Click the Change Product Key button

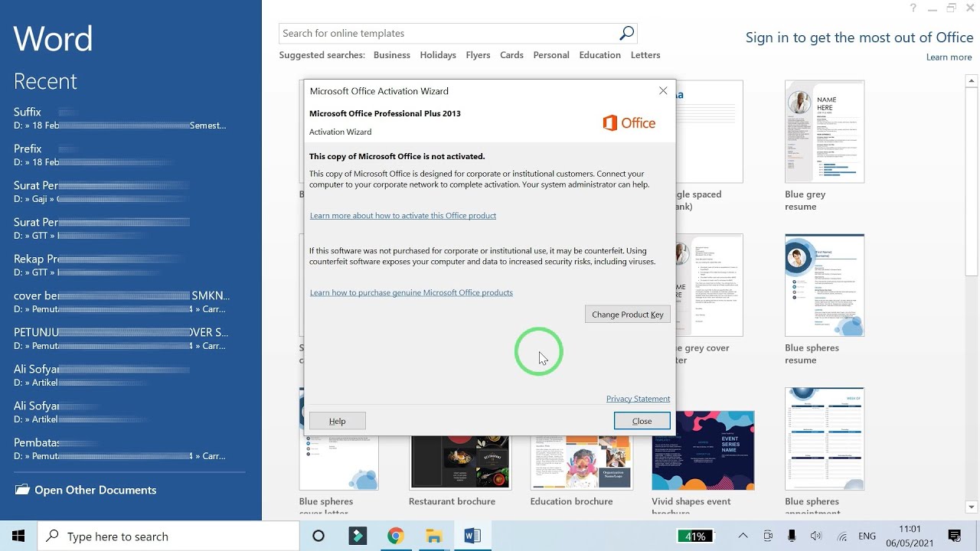coord(627,315)
